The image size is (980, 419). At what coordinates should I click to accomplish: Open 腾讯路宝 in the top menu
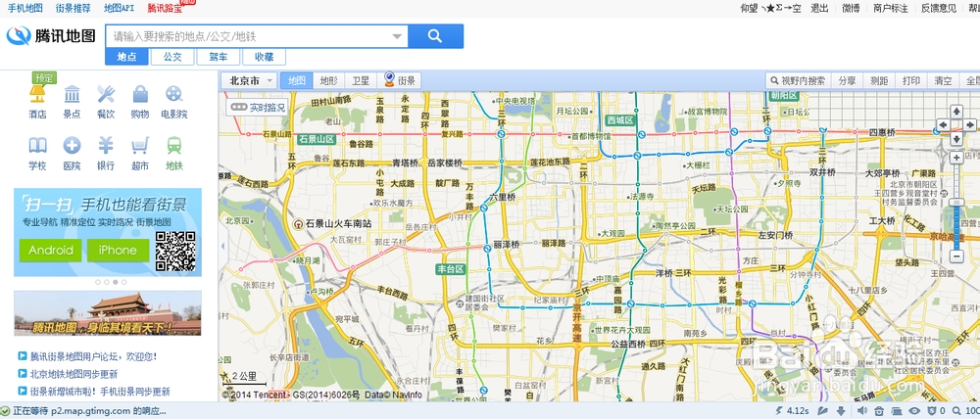(x=166, y=8)
